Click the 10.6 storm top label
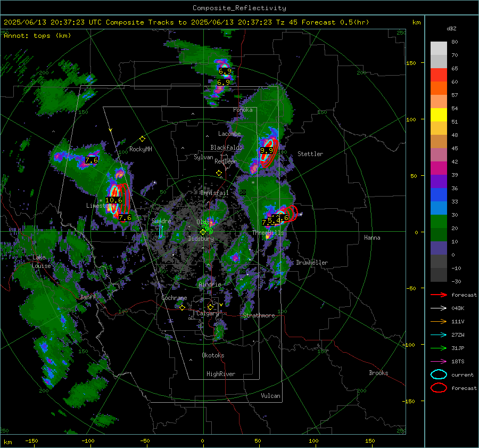 coord(114,200)
